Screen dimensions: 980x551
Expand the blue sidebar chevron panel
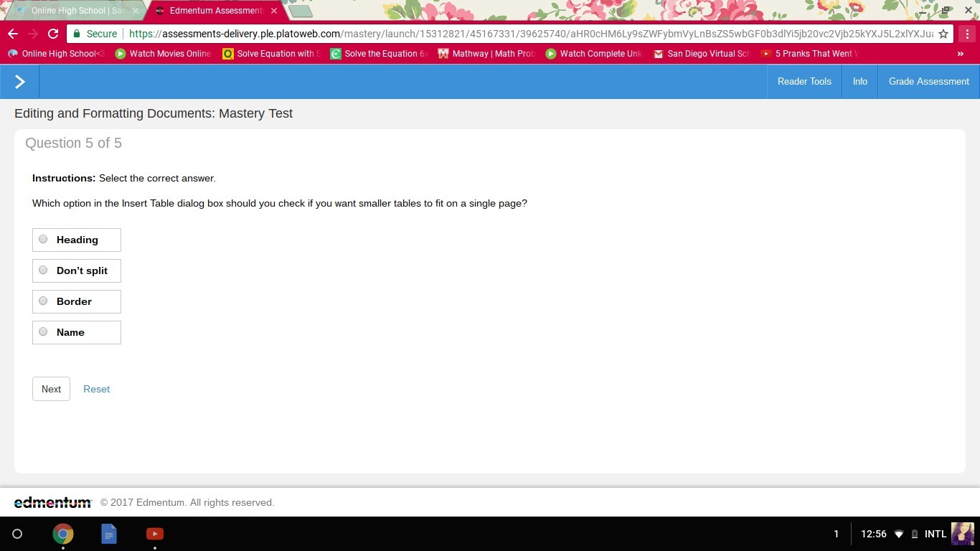(19, 82)
